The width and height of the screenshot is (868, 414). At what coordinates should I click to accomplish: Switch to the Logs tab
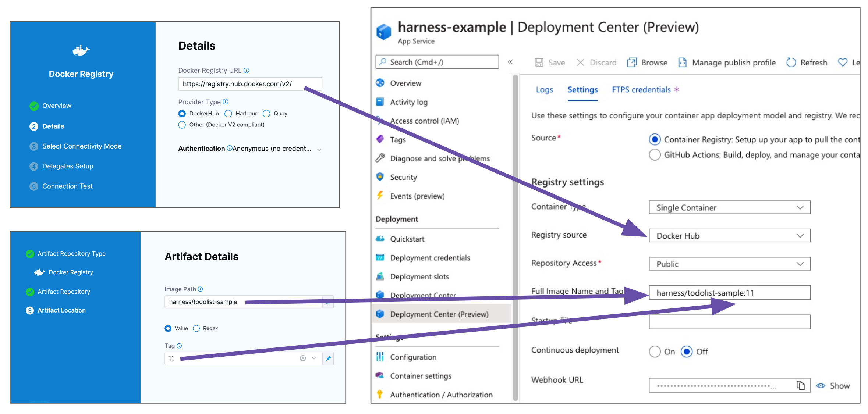click(544, 90)
